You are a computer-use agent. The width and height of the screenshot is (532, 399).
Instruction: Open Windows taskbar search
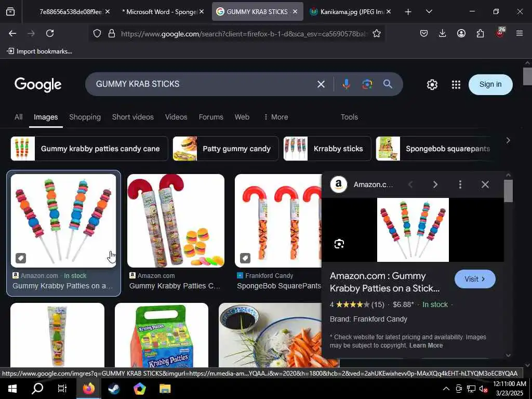tap(37, 389)
